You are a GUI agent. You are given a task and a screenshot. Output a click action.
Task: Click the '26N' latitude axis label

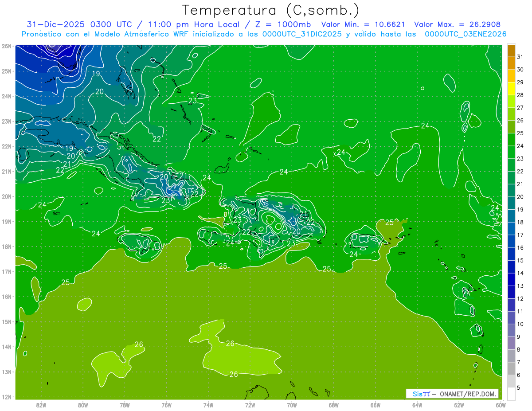click(6, 46)
